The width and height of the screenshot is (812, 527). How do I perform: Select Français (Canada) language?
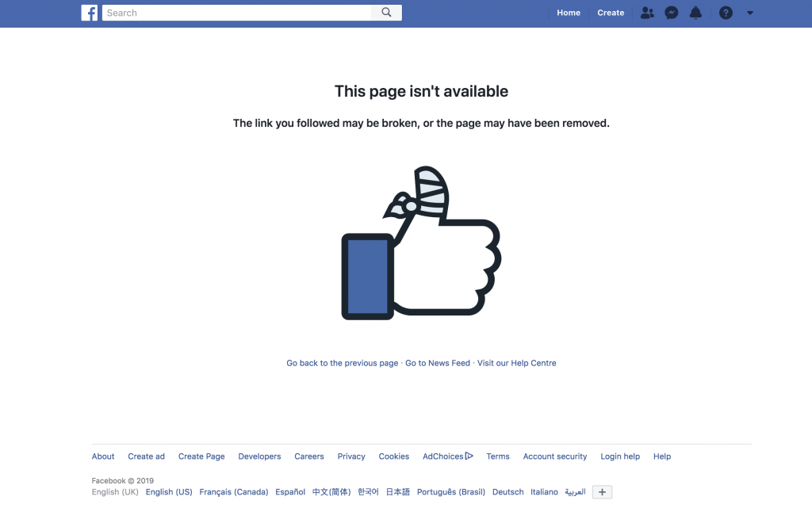[234, 492]
